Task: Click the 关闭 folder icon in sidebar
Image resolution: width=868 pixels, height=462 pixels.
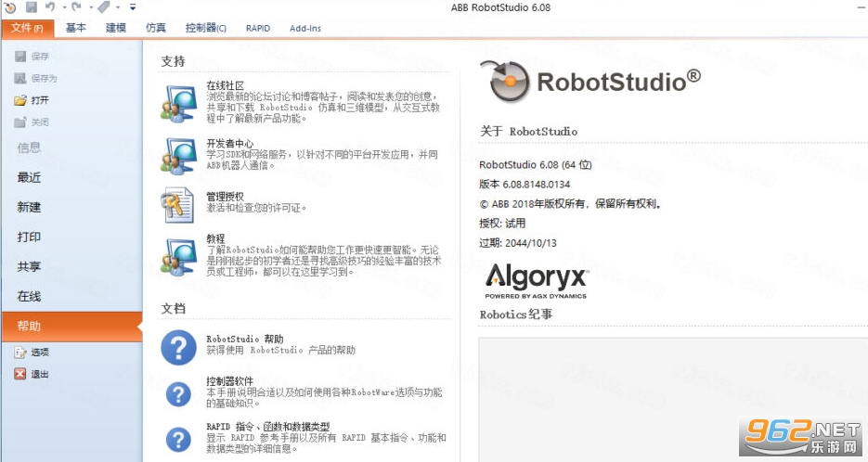Action: 20,122
